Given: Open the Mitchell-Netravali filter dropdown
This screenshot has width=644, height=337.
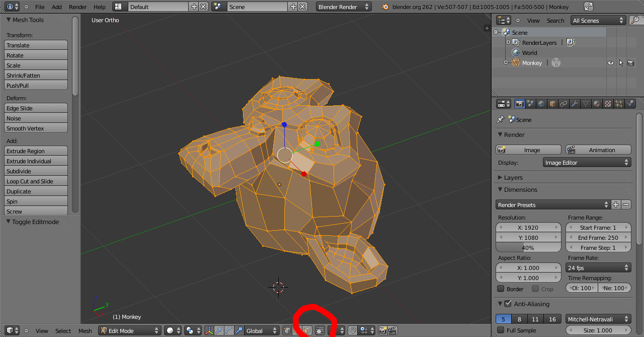Looking at the screenshot, I should click(x=598, y=319).
